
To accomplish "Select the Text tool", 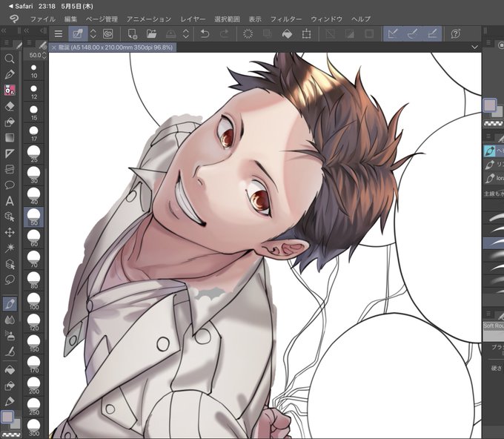I will coord(10,201).
